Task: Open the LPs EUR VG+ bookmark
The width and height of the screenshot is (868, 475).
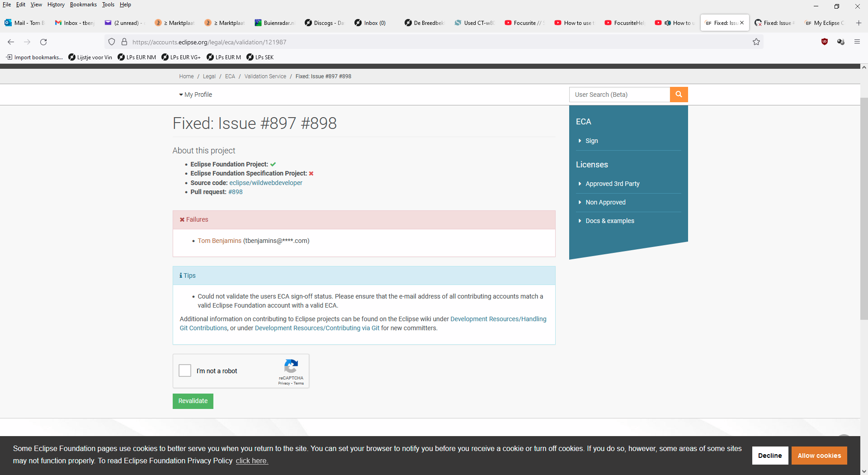Action: pyautogui.click(x=181, y=57)
